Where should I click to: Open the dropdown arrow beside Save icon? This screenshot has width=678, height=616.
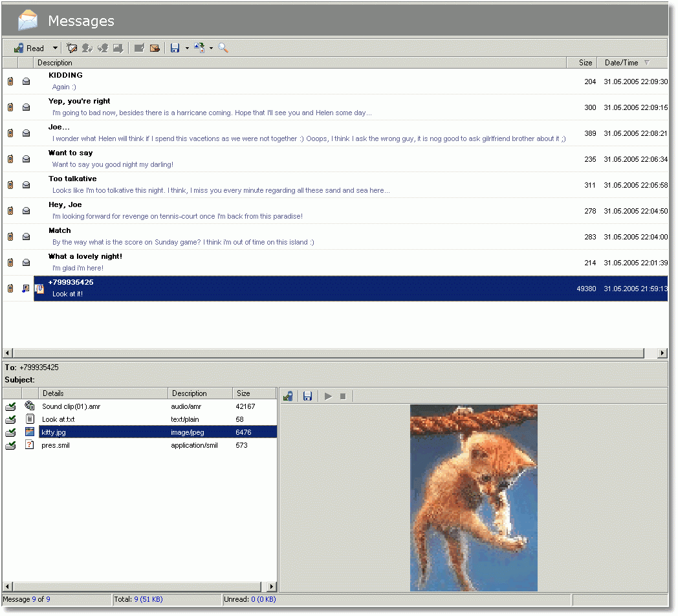click(187, 48)
